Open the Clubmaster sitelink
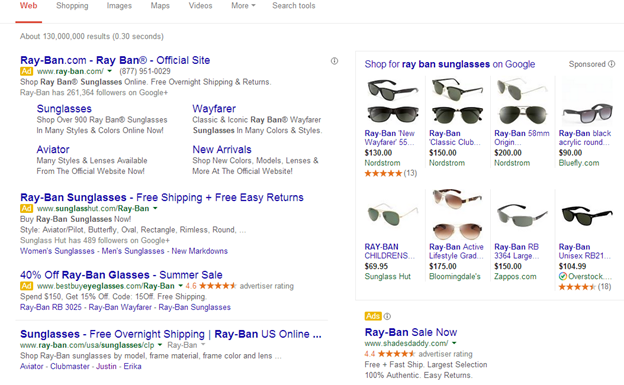The height and width of the screenshot is (385, 624). click(x=70, y=366)
